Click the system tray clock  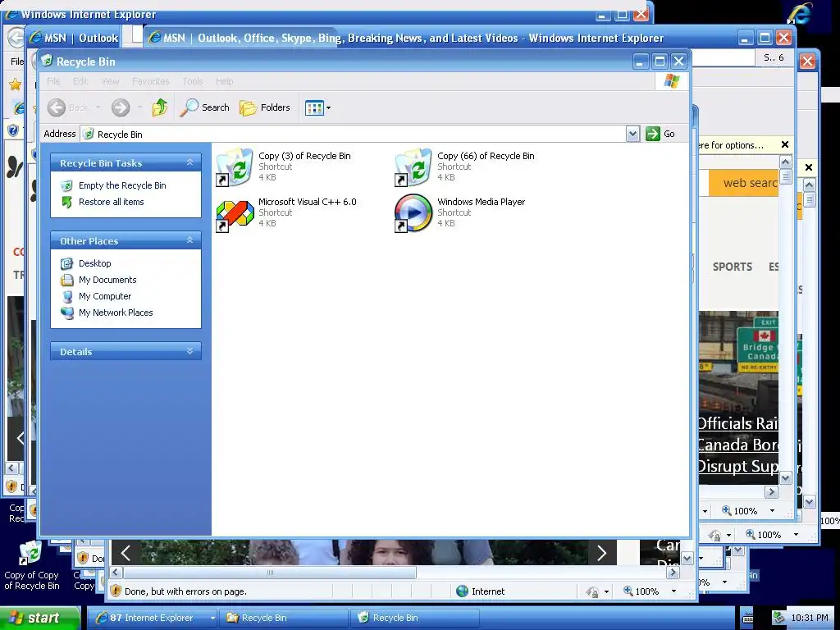click(x=810, y=618)
